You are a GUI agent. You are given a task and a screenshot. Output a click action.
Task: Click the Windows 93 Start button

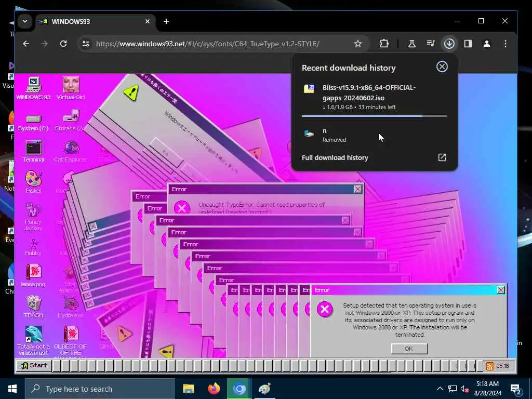[x=33, y=365]
